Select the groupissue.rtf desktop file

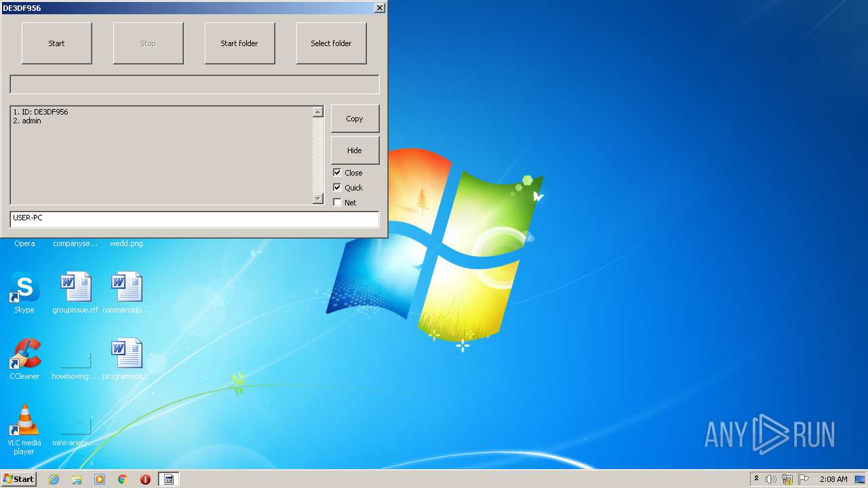click(75, 293)
